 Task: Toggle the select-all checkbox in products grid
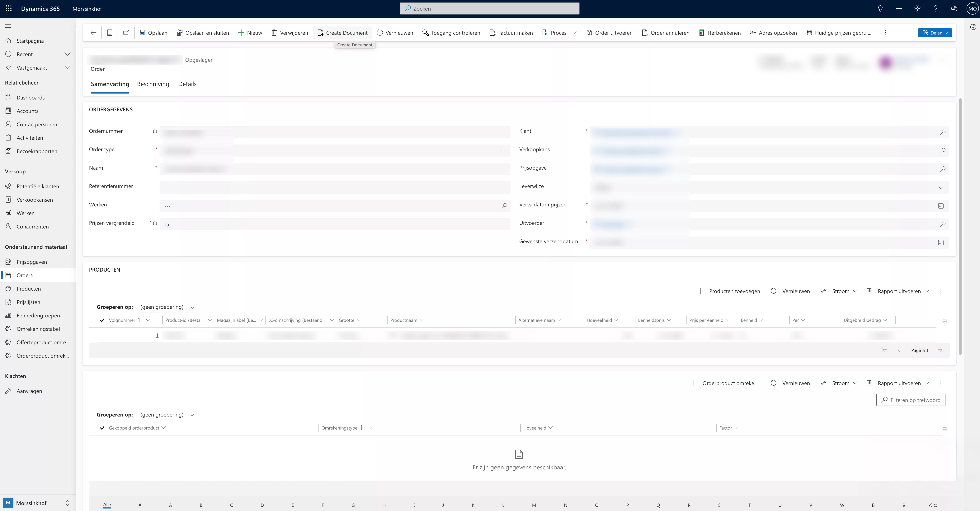(102, 320)
